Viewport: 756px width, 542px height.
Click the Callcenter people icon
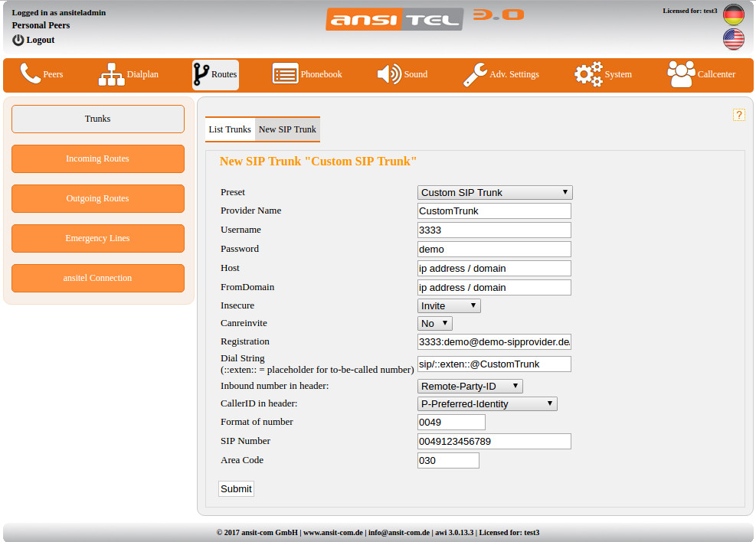pos(681,74)
